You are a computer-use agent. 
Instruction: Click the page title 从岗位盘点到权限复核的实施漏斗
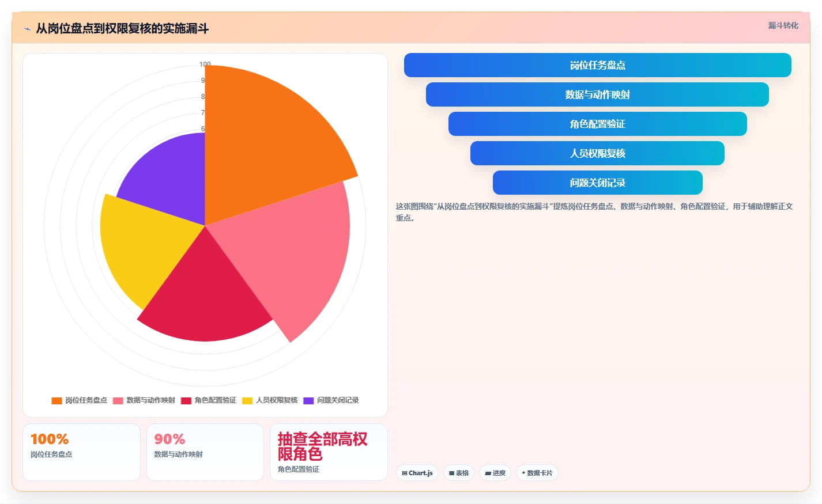[122, 29]
